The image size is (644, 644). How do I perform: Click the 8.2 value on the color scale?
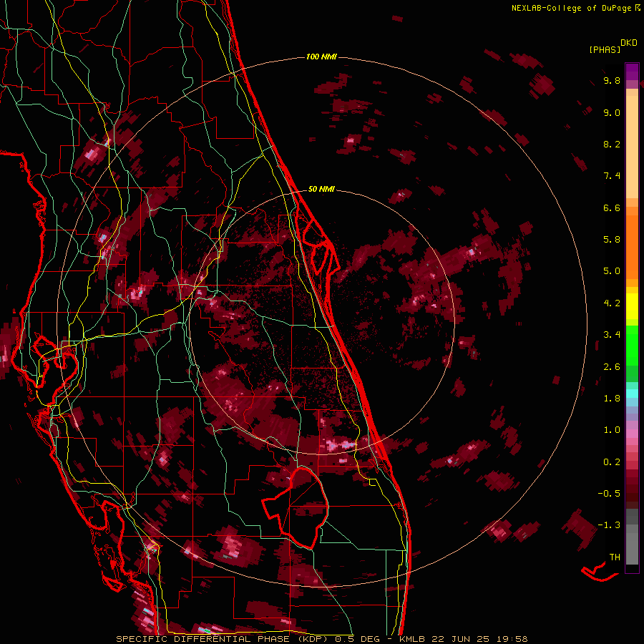(612, 144)
